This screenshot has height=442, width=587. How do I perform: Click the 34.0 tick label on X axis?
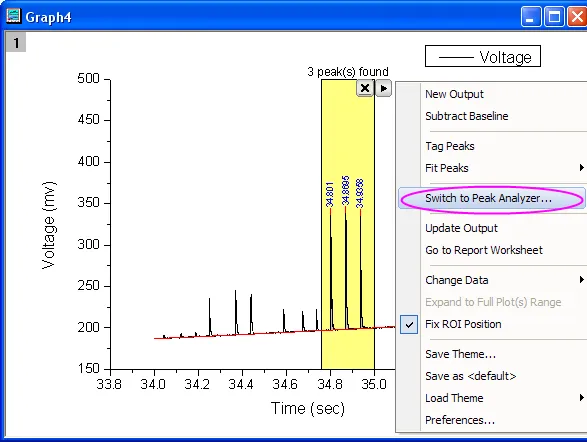coord(153,384)
